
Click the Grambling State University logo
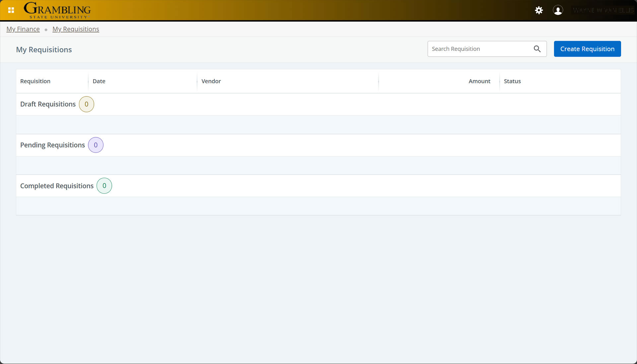[x=56, y=10]
